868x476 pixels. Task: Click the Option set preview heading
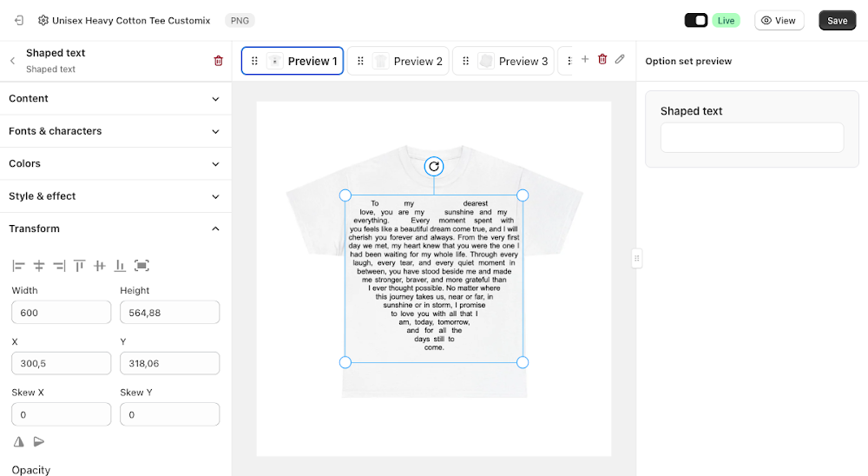coord(688,61)
